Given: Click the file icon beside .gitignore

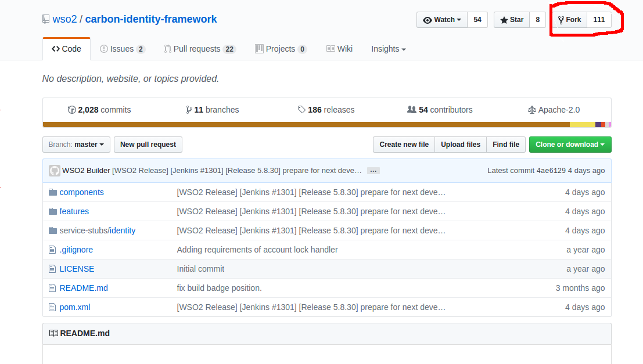Looking at the screenshot, I should (52, 250).
